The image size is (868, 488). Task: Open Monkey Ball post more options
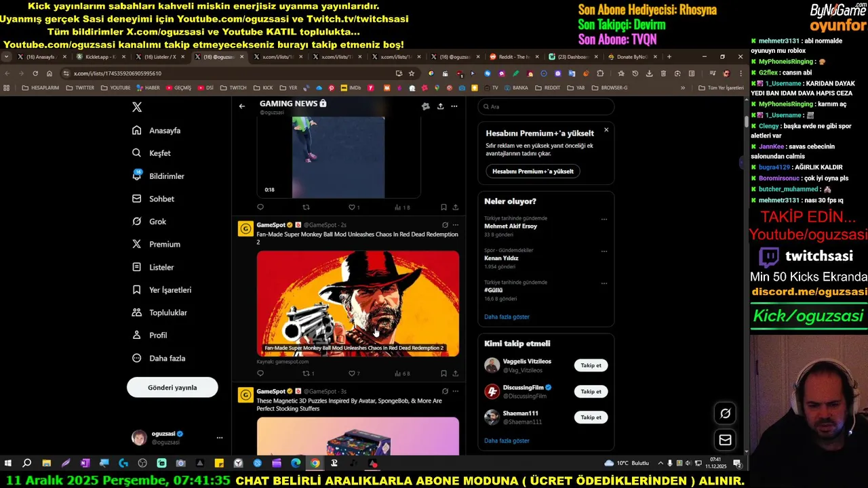tap(455, 225)
